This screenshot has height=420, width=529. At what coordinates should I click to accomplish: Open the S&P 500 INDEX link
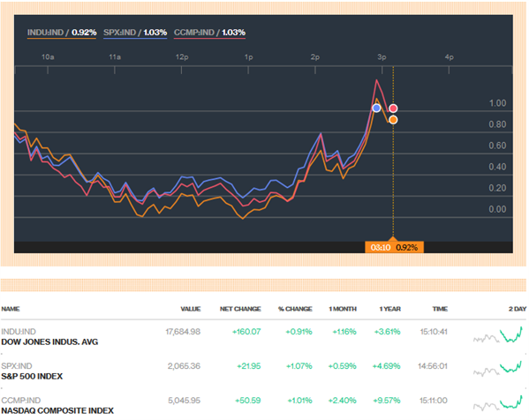pyautogui.click(x=32, y=377)
